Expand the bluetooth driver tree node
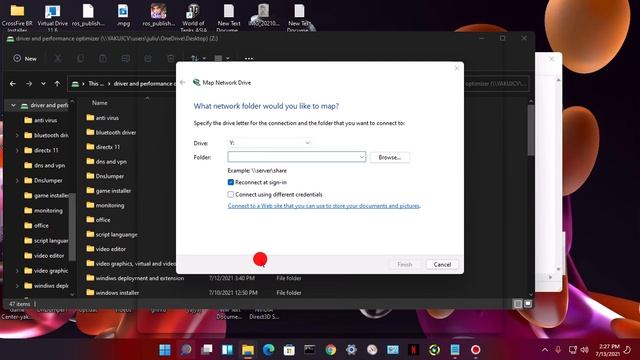640x360 pixels. [17, 135]
